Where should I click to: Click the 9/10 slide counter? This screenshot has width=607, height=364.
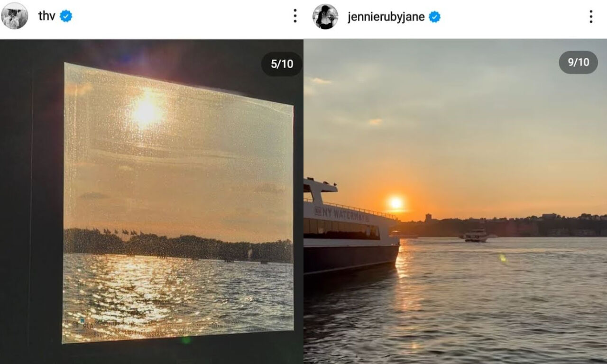coord(578,62)
